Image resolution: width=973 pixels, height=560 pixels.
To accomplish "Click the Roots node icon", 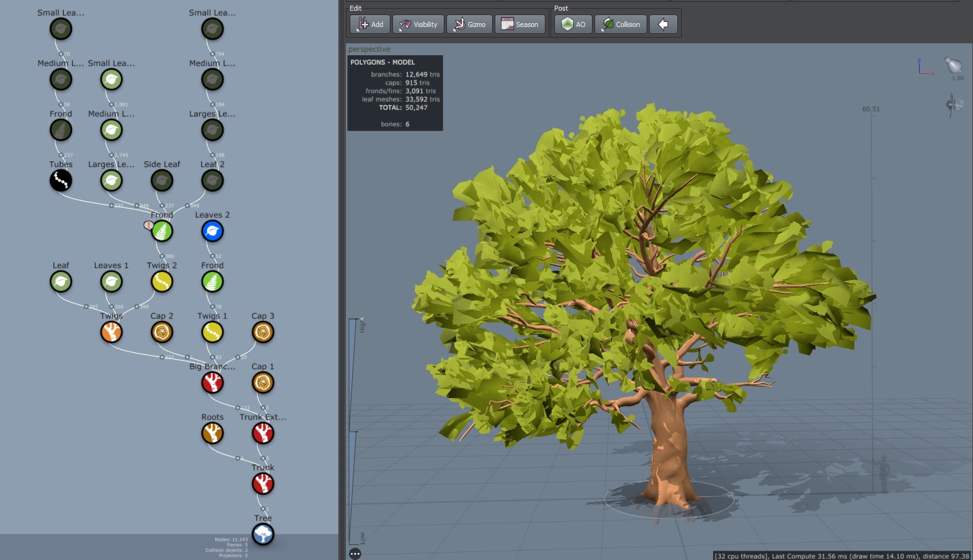I will pyautogui.click(x=212, y=433).
